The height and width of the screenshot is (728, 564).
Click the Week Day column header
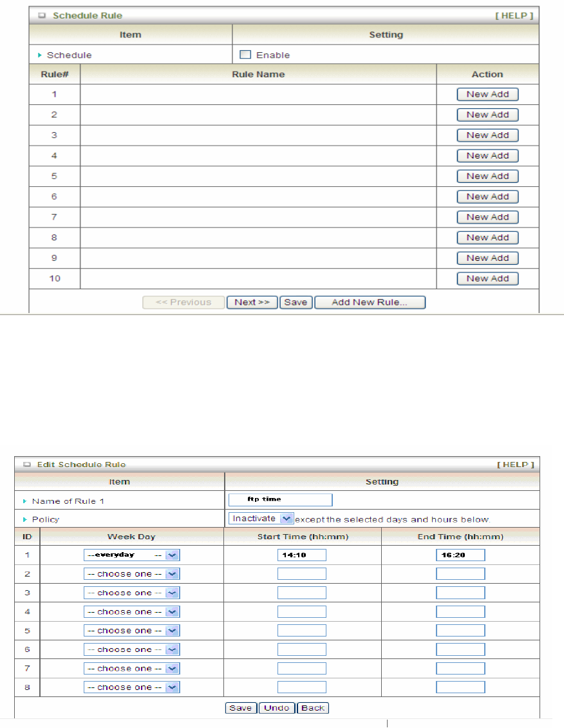tap(131, 536)
